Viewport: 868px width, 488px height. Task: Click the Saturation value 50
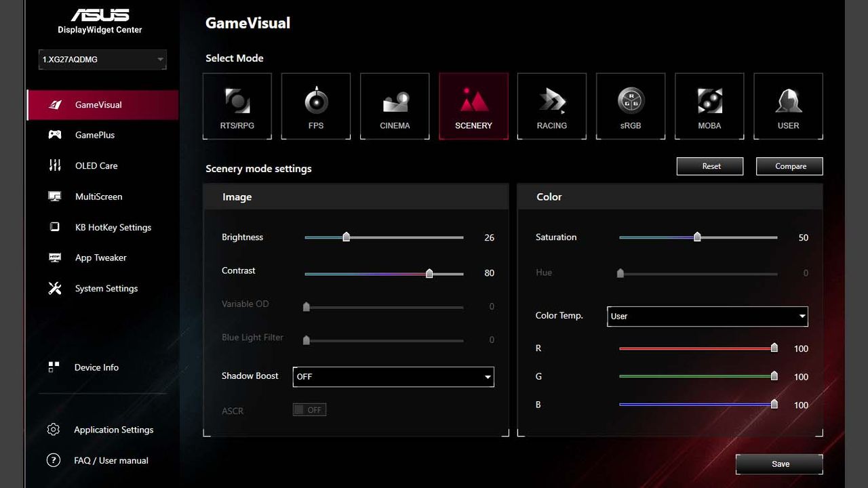coord(803,238)
